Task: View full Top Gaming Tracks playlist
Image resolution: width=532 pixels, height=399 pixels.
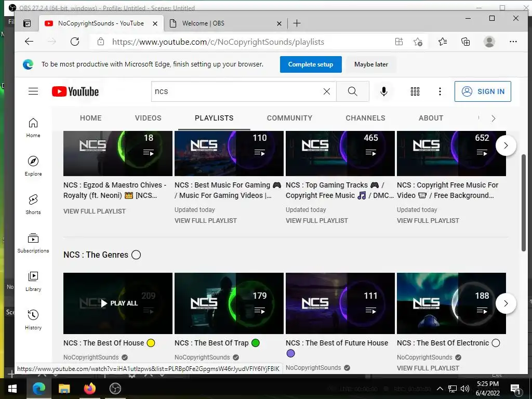Action: pos(316,220)
